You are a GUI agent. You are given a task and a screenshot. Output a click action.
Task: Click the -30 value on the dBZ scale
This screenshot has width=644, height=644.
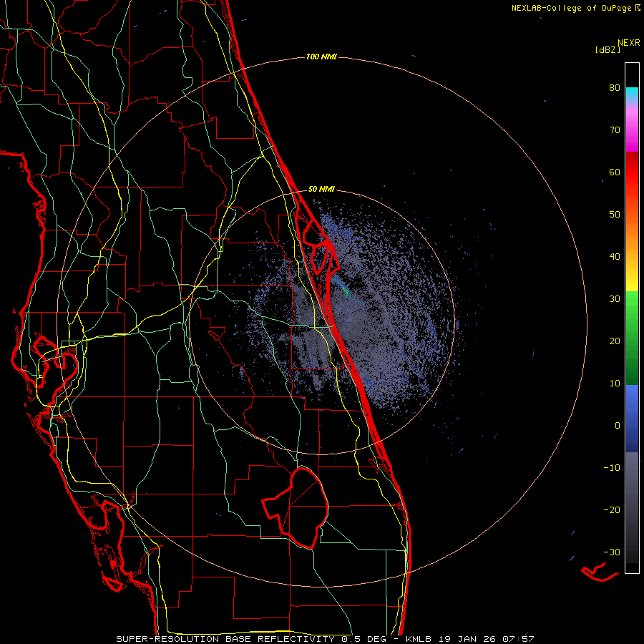point(612,552)
